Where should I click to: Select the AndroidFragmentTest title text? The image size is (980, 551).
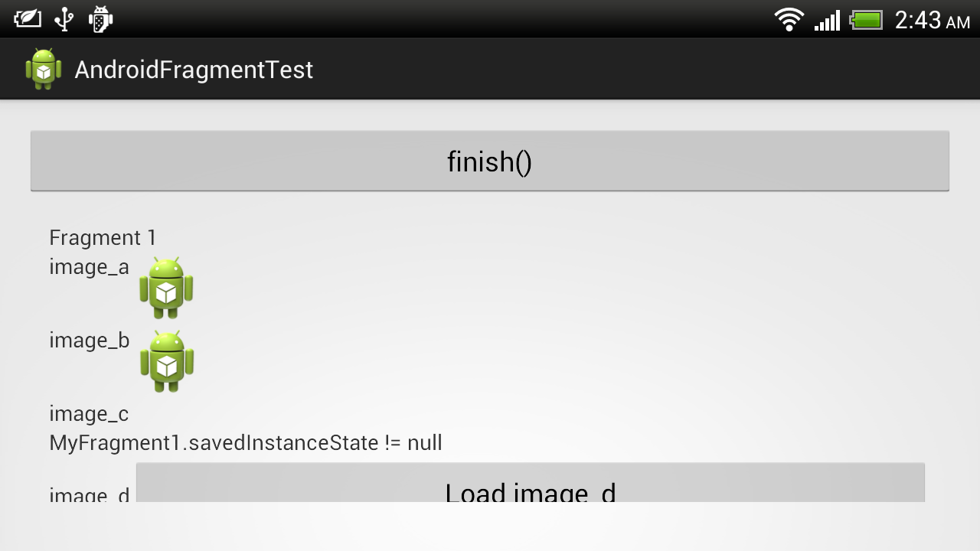[x=194, y=69]
